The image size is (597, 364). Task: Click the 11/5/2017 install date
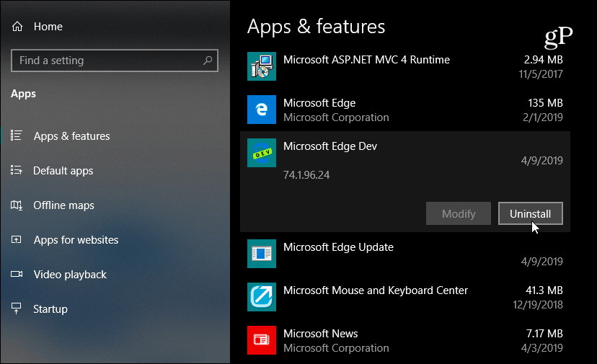pyautogui.click(x=541, y=74)
